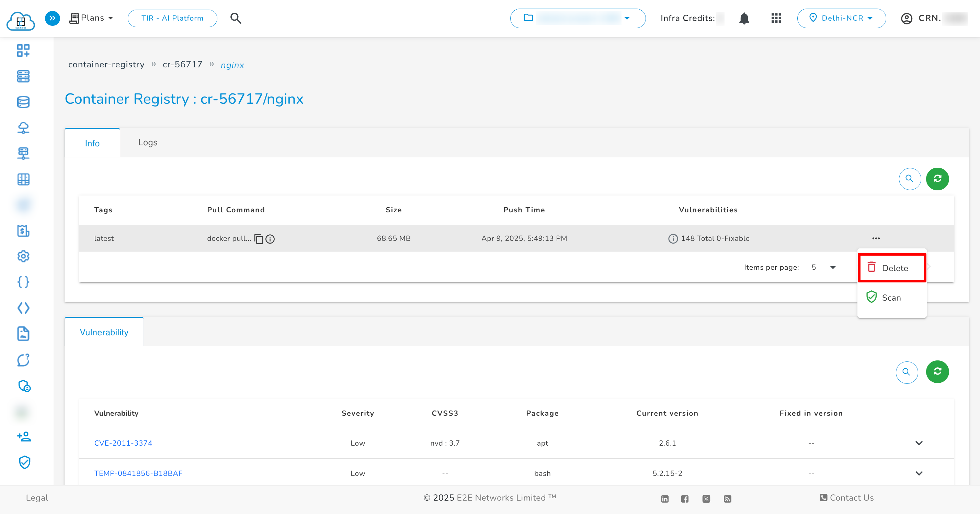Switch to the Logs tab
Viewport: 980px width, 514px height.
148,142
